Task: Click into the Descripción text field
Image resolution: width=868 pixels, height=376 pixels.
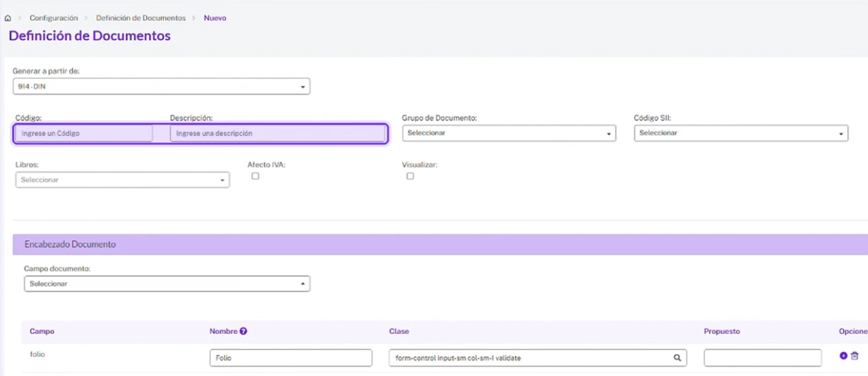Action: pyautogui.click(x=278, y=133)
